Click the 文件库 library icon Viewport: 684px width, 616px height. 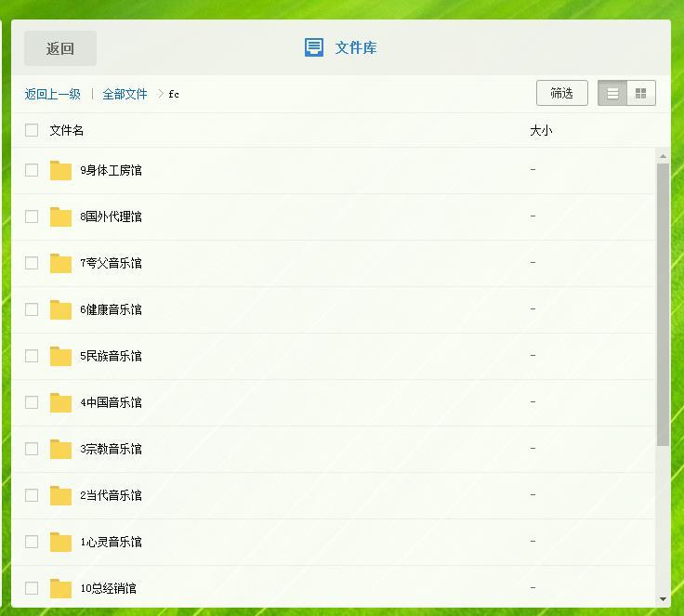[313, 47]
